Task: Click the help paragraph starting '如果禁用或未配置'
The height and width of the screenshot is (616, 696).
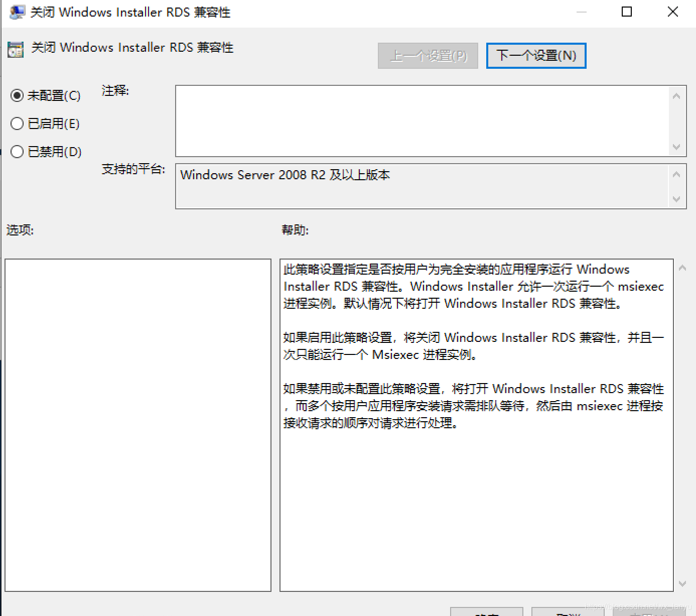Action: tap(474, 406)
